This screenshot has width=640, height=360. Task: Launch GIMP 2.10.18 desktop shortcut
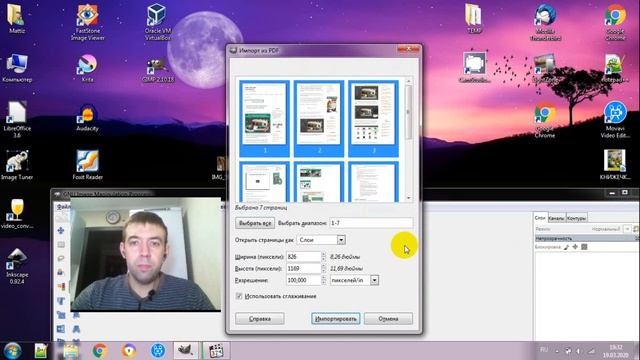click(158, 69)
